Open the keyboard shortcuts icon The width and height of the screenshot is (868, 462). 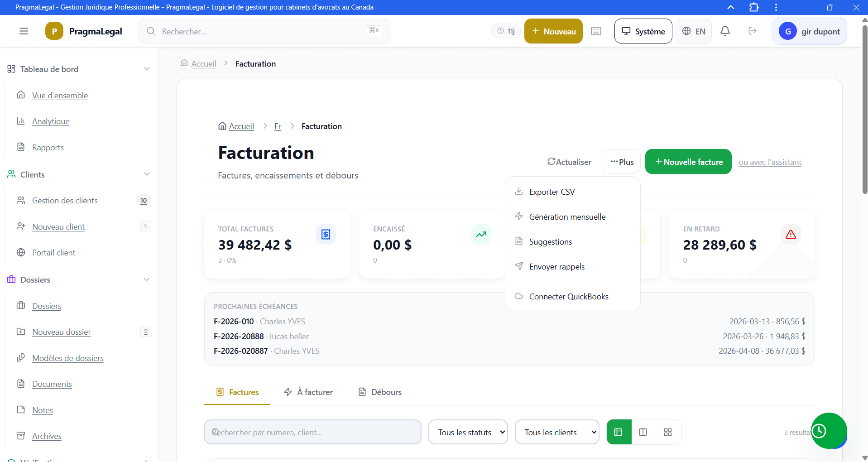tap(596, 31)
